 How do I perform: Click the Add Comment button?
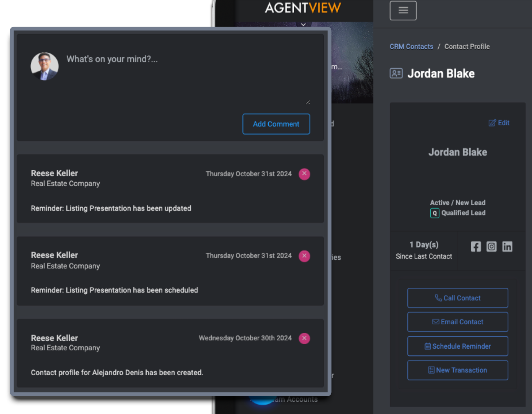[x=276, y=124]
